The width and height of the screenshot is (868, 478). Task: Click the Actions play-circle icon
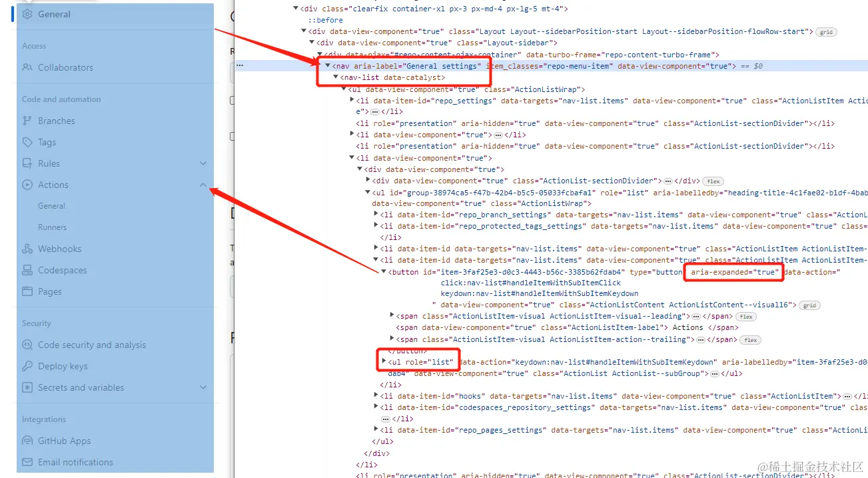pyautogui.click(x=27, y=185)
